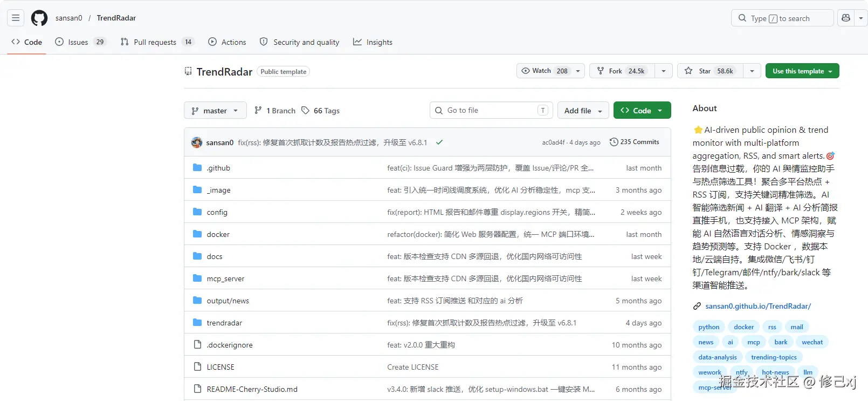Viewport: 868px width, 401px height.
Task: Open the .dockerignore file
Action: click(230, 345)
